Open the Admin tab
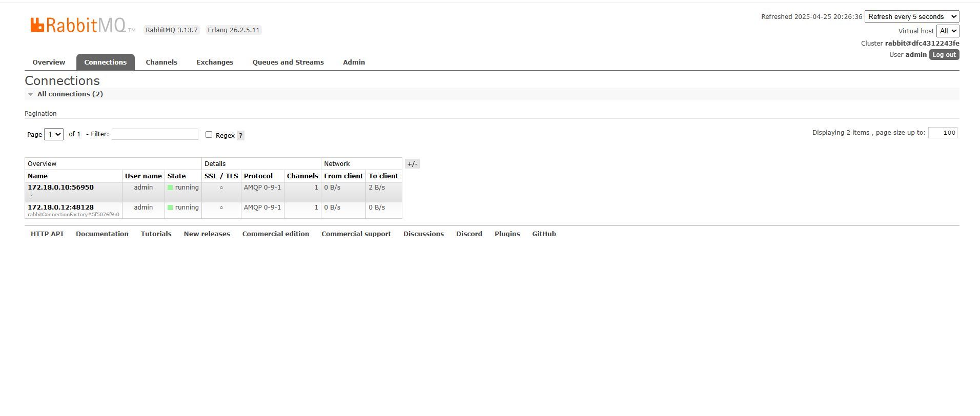The image size is (980, 416). [354, 62]
